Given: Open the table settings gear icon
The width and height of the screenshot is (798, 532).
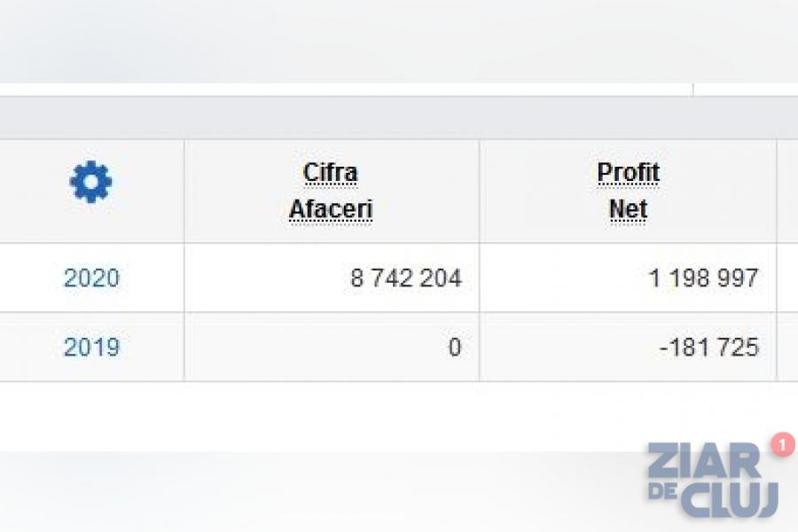Looking at the screenshot, I should coord(91,183).
